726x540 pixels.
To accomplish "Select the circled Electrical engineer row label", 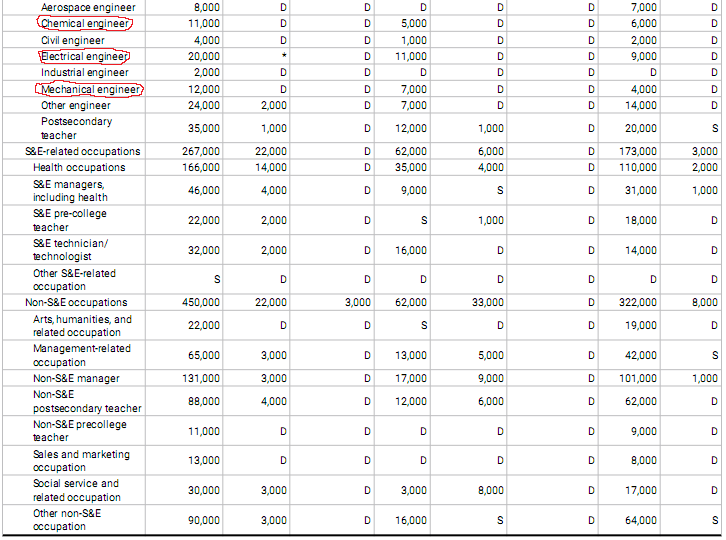I will pos(84,57).
